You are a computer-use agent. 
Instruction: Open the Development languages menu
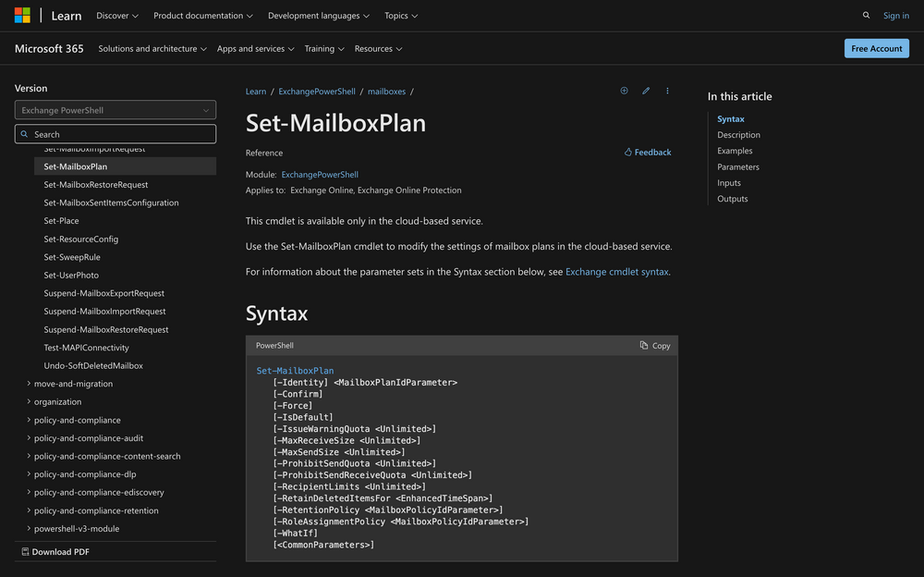319,16
